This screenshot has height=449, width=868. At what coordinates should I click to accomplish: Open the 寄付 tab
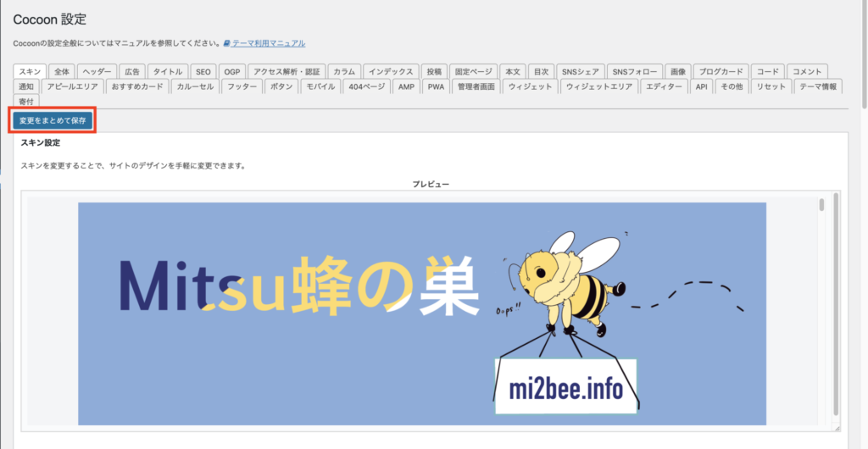coord(26,101)
